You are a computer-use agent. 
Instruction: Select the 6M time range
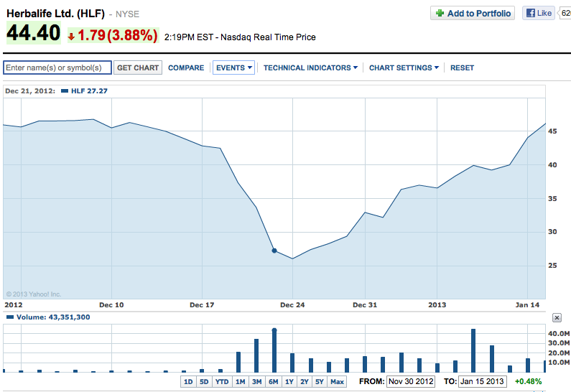click(274, 382)
